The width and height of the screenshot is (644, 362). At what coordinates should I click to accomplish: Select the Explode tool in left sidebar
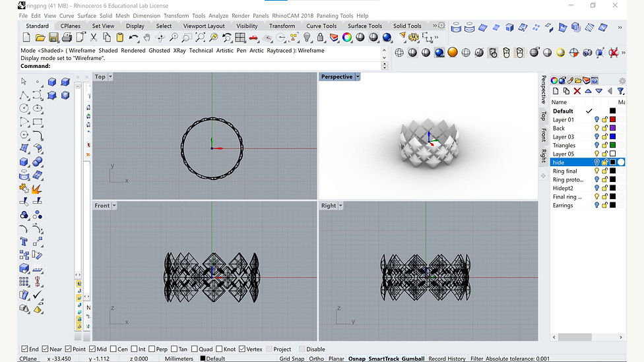click(37, 189)
